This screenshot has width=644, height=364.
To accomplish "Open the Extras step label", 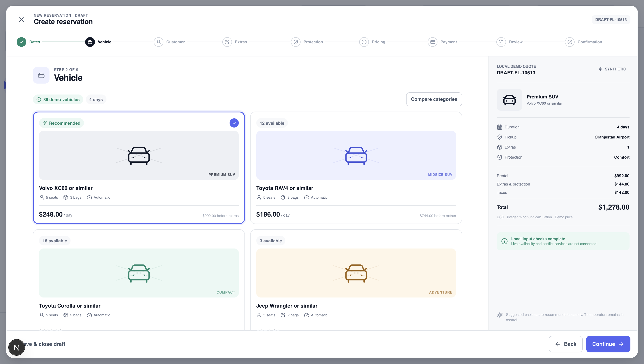I will coord(241,42).
